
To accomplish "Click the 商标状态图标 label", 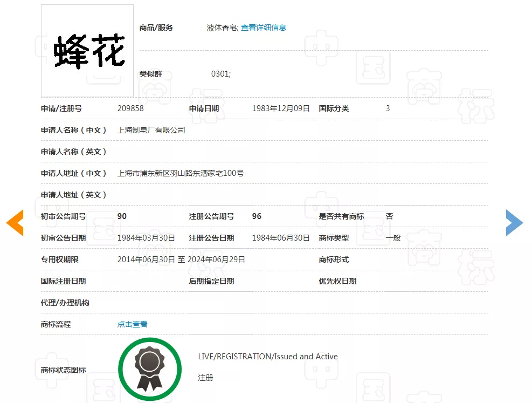I will [x=64, y=370].
